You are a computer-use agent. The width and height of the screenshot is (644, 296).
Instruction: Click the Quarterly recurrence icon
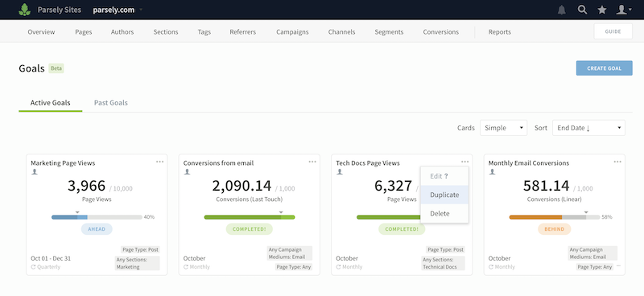click(x=33, y=267)
